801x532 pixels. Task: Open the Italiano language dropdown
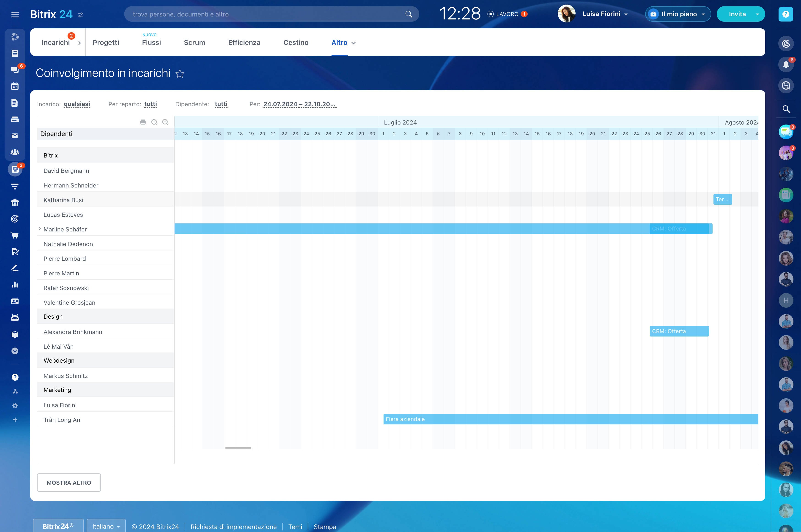click(106, 526)
